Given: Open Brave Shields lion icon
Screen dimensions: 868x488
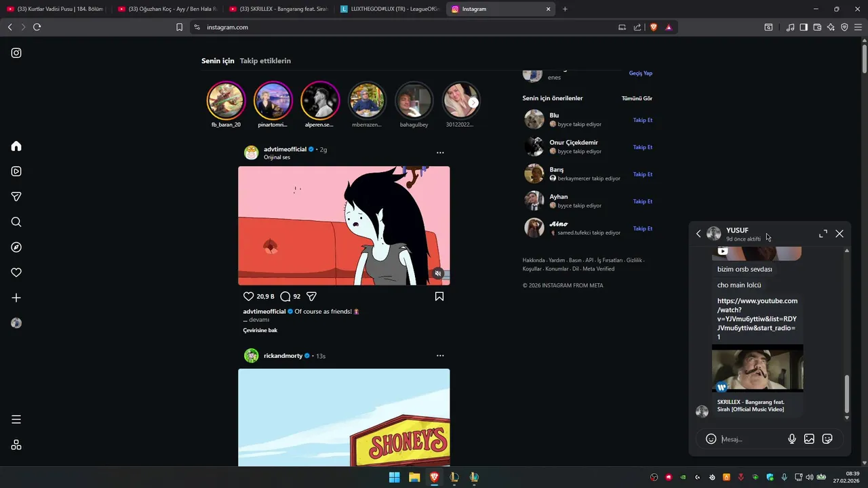Looking at the screenshot, I should click(654, 27).
